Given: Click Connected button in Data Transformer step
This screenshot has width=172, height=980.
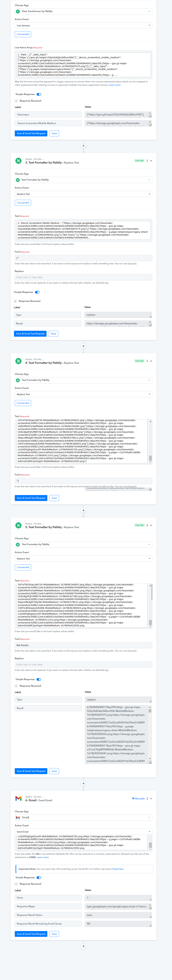Looking at the screenshot, I should (x=23, y=34).
